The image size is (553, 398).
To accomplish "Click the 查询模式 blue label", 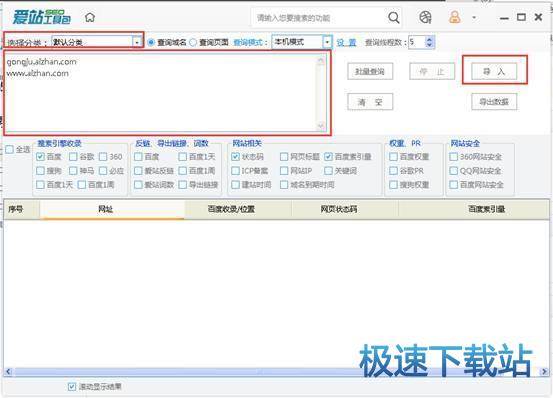I will [x=250, y=43].
